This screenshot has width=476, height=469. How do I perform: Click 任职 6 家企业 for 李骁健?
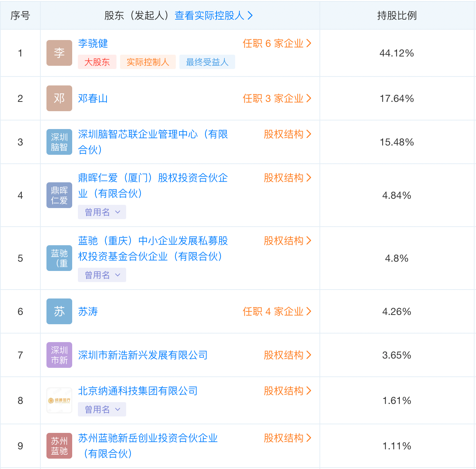[x=277, y=43]
